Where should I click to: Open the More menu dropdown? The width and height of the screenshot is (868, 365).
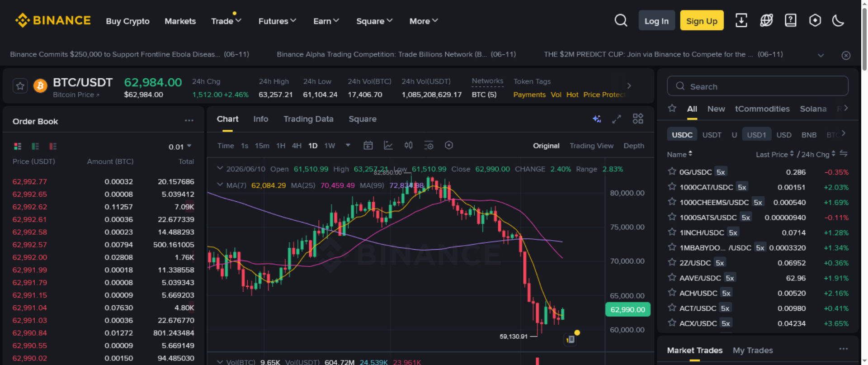click(424, 21)
